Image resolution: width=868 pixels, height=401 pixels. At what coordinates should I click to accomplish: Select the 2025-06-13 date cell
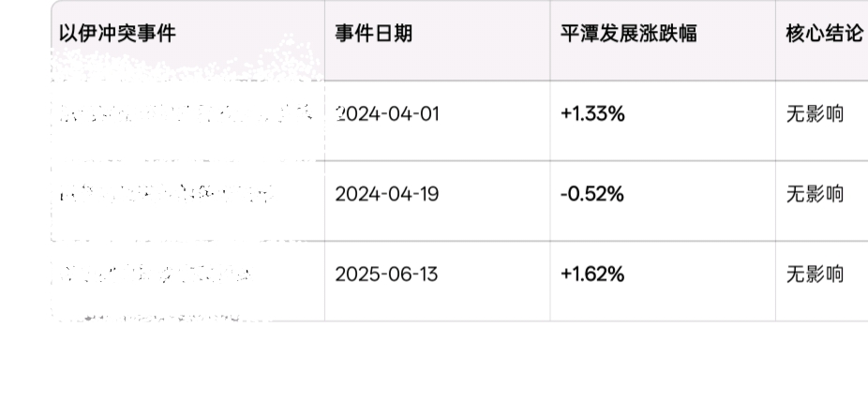pos(386,275)
